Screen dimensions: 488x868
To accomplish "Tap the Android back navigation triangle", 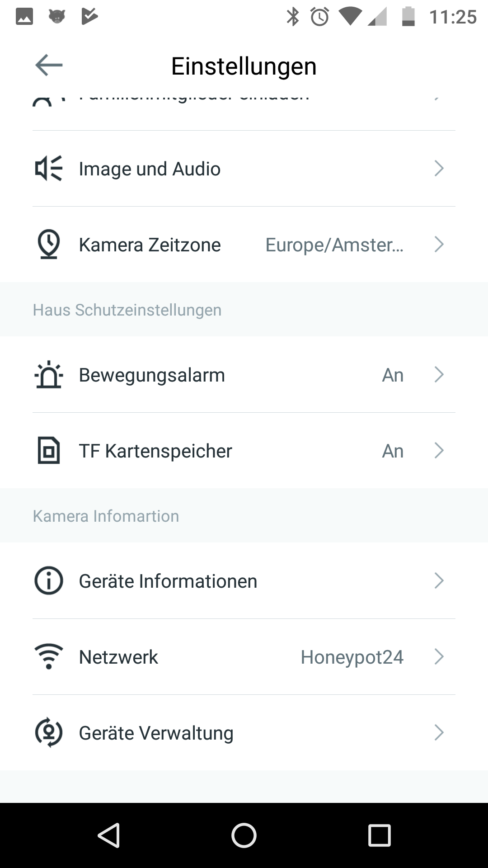I will tap(108, 835).
